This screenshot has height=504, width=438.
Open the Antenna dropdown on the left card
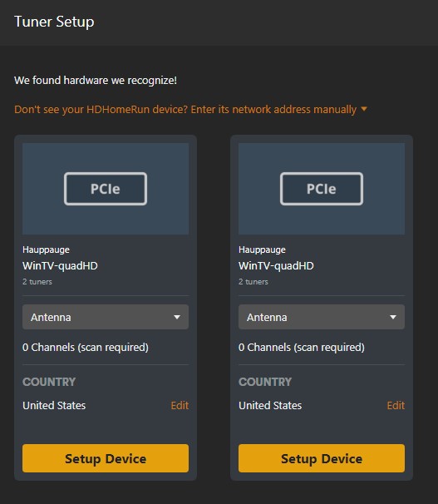point(106,317)
